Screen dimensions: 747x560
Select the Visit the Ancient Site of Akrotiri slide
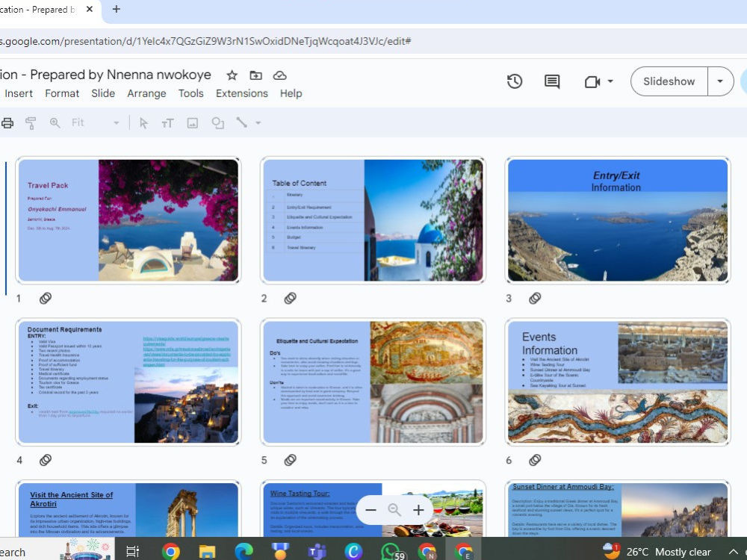(x=128, y=509)
